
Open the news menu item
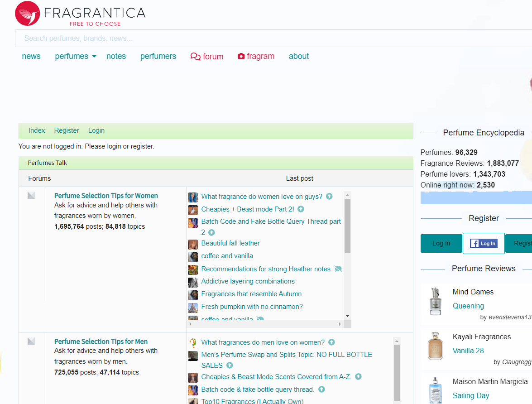pyautogui.click(x=31, y=56)
